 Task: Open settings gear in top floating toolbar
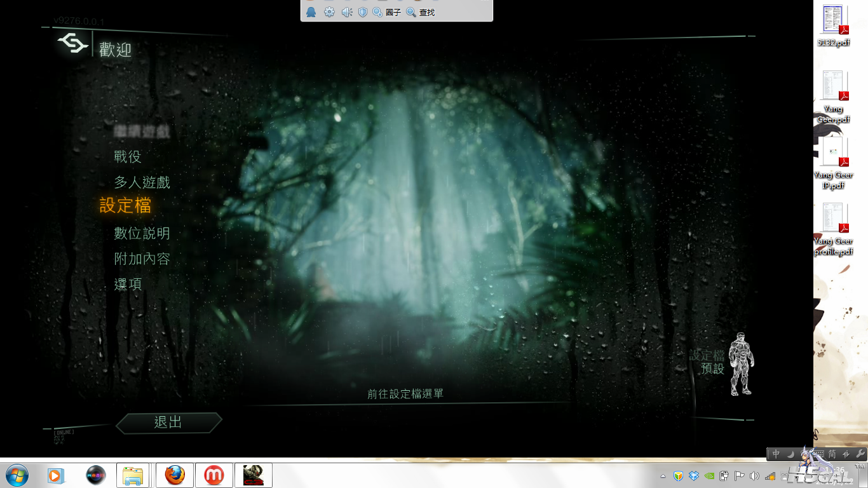pos(329,12)
